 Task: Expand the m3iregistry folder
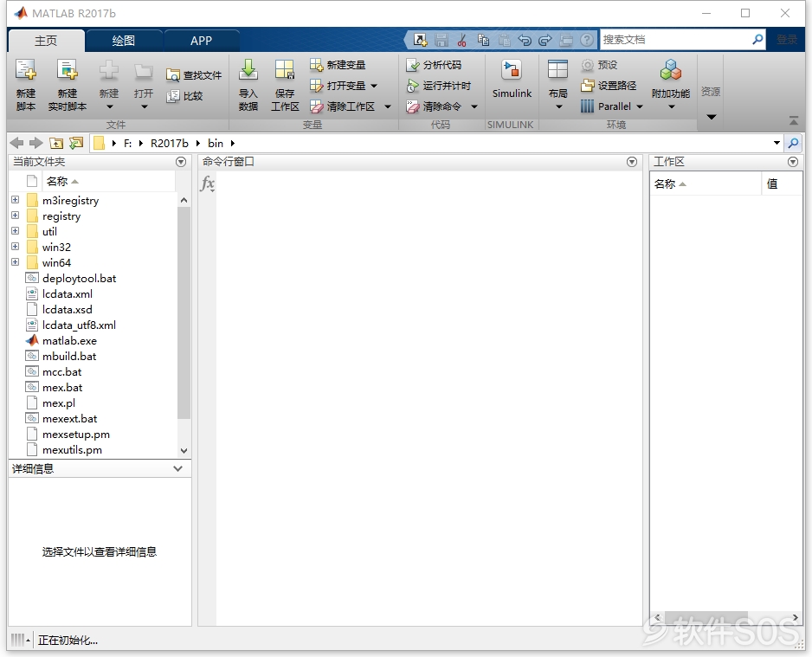[x=15, y=200]
